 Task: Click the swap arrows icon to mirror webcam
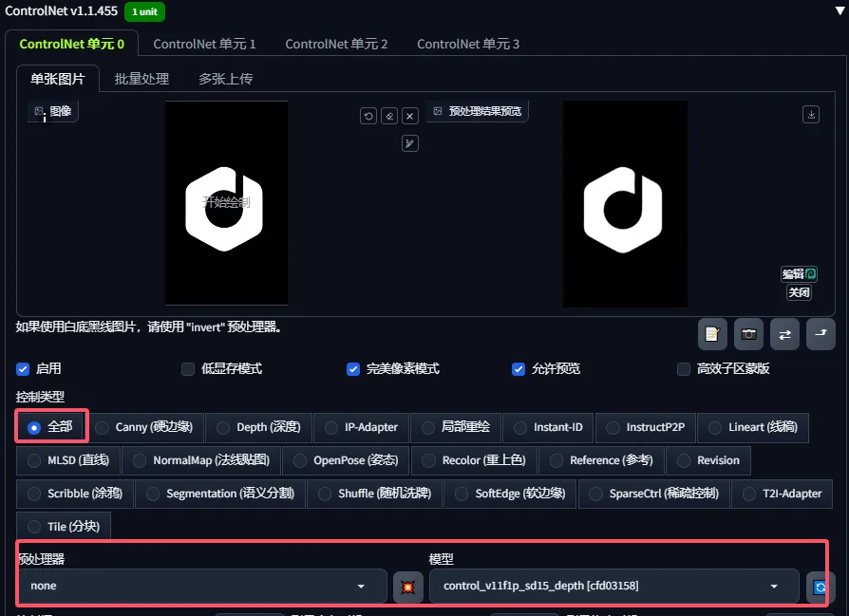point(784,334)
